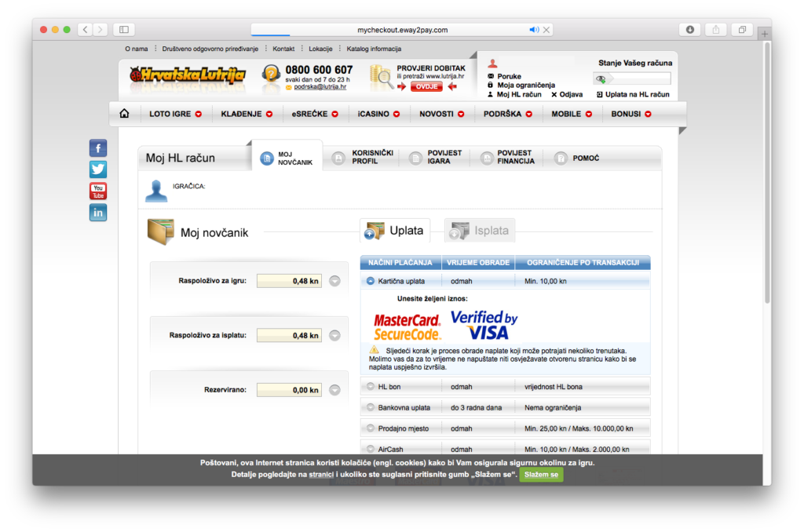Expand Rezervirano amount details
The image size is (804, 532).
click(x=334, y=389)
